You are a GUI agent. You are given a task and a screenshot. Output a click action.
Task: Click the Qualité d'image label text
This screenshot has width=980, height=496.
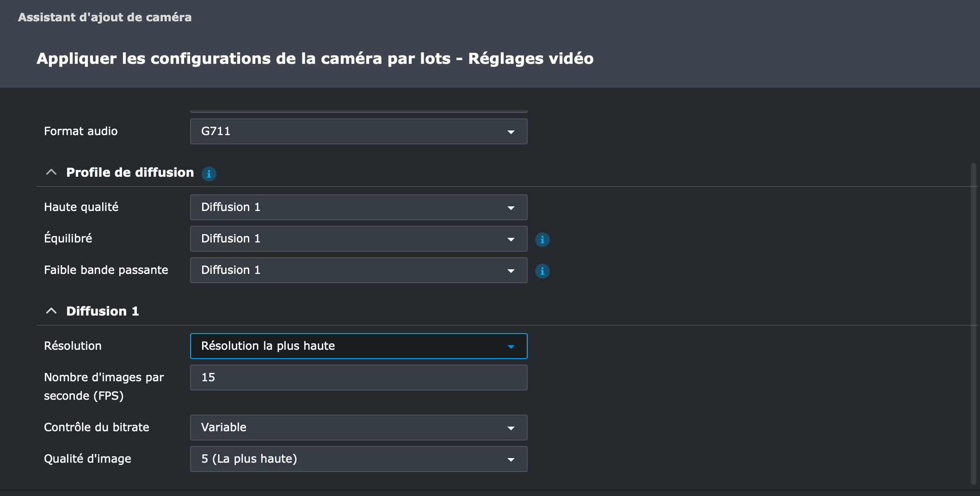(87, 459)
